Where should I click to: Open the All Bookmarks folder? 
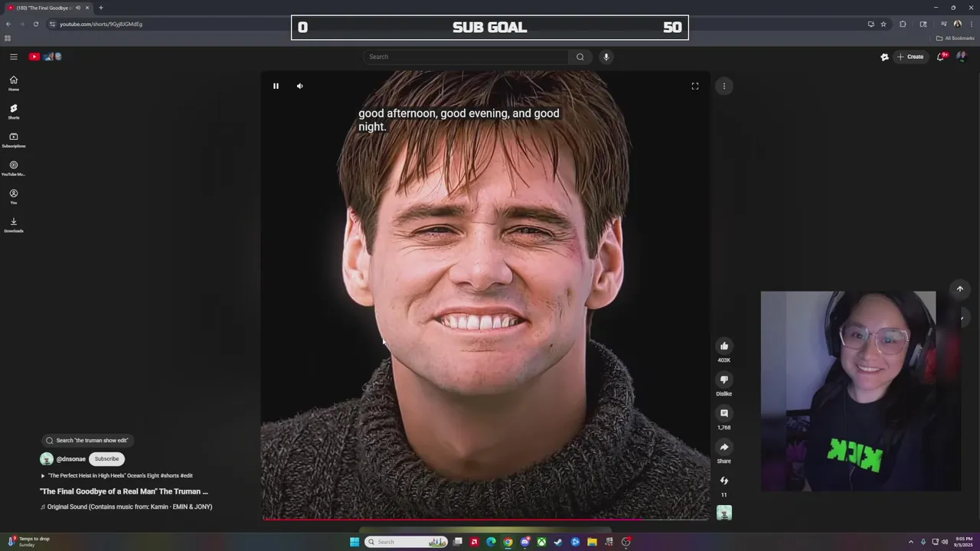pyautogui.click(x=955, y=38)
